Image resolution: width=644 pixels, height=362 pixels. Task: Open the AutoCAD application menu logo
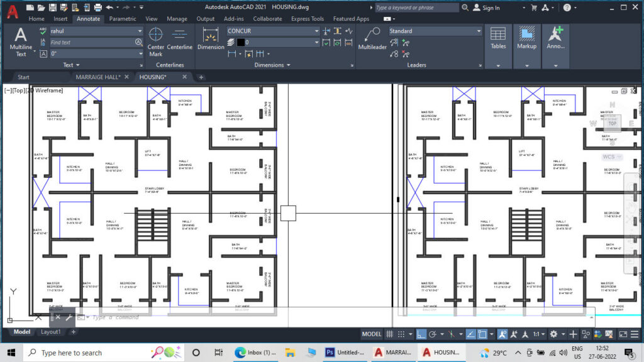[13, 11]
